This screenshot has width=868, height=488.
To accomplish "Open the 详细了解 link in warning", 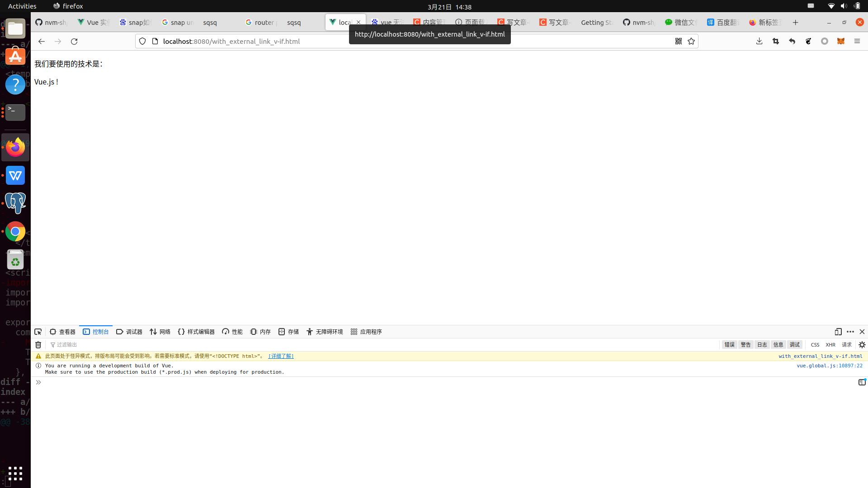I will (x=281, y=356).
